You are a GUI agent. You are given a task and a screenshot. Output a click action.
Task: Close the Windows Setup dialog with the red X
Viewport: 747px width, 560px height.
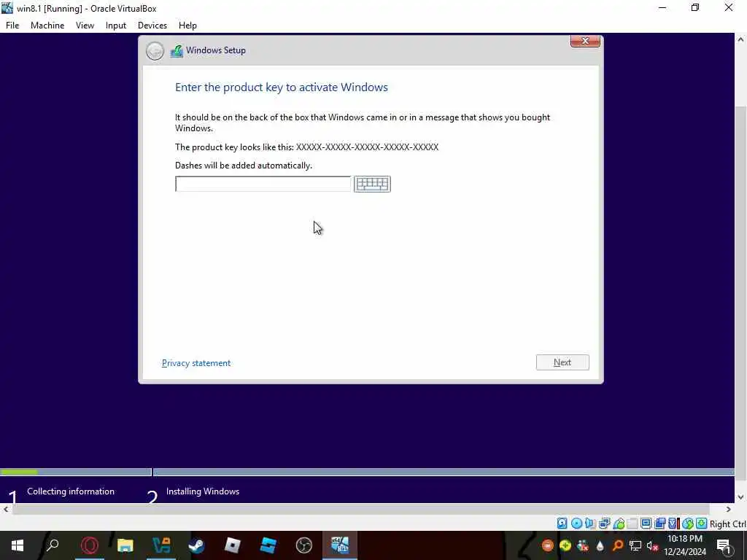pyautogui.click(x=585, y=42)
